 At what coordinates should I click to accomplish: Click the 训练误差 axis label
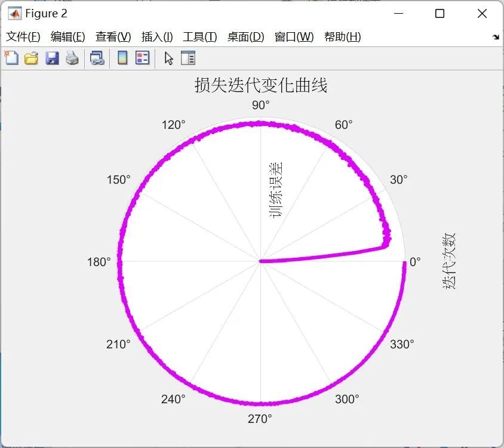tap(276, 190)
